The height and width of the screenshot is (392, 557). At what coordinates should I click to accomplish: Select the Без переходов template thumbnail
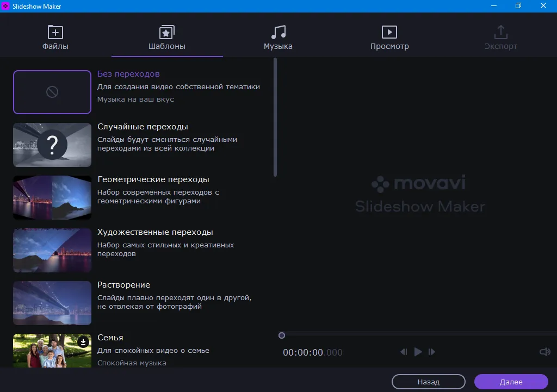(x=52, y=92)
